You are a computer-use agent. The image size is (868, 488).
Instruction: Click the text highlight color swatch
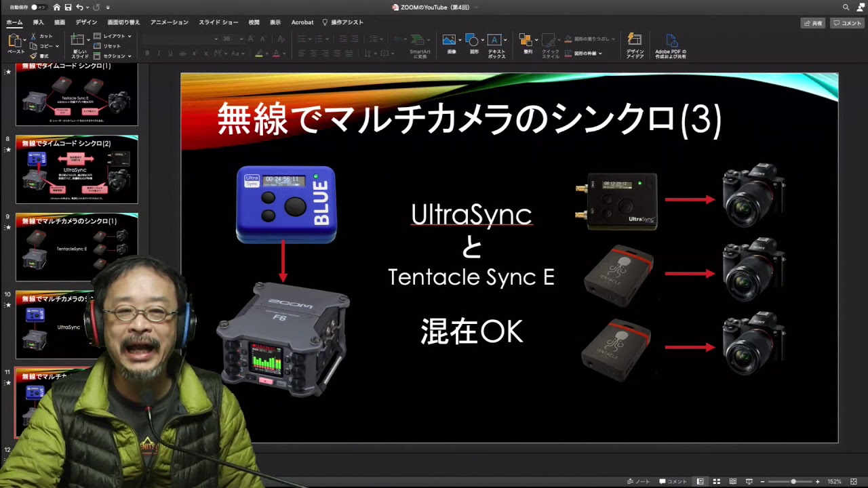259,53
